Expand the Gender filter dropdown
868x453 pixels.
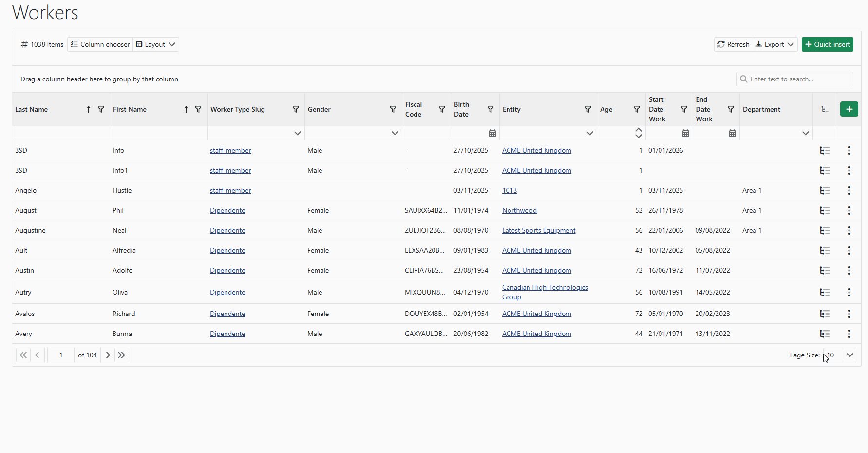(x=395, y=133)
